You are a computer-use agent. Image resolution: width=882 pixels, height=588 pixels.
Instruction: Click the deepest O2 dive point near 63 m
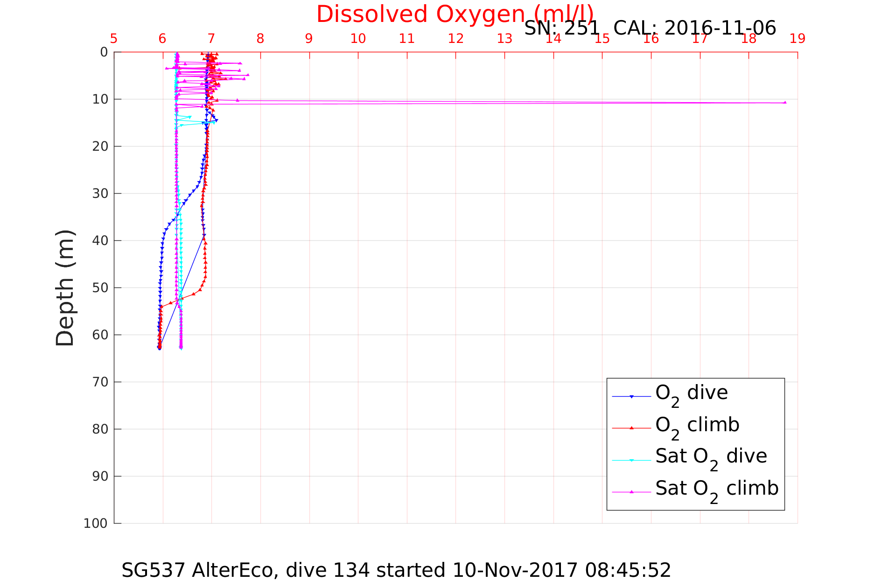[x=159, y=348]
